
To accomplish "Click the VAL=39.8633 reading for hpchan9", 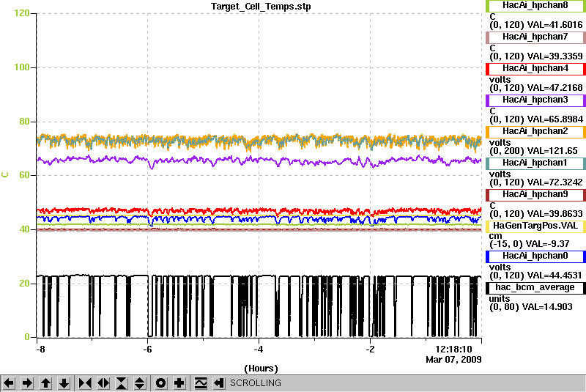I will [555, 214].
